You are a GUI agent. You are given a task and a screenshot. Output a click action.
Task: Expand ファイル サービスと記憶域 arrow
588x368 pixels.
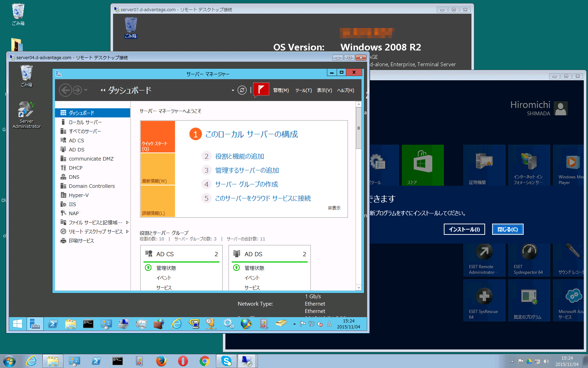pos(127,222)
